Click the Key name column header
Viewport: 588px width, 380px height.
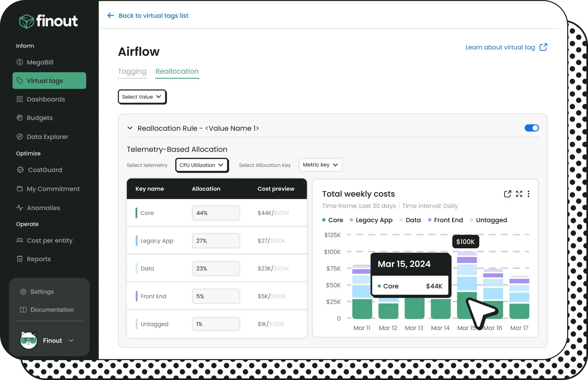(150, 189)
